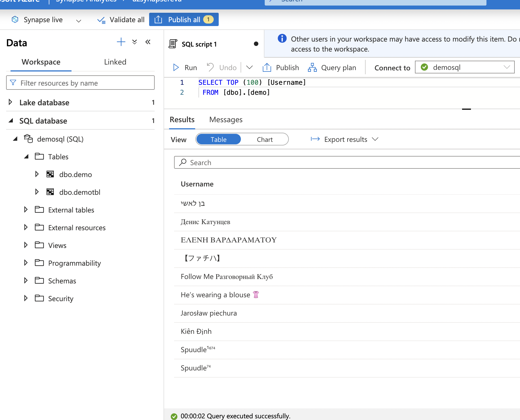Click the FROM [dbo].[demo] line

236,93
